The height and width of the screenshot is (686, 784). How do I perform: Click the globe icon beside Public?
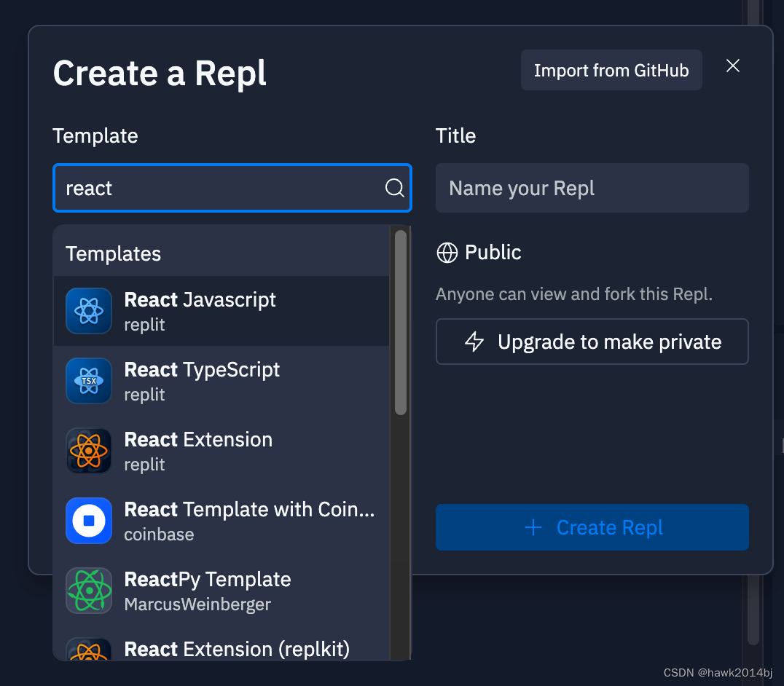[447, 253]
